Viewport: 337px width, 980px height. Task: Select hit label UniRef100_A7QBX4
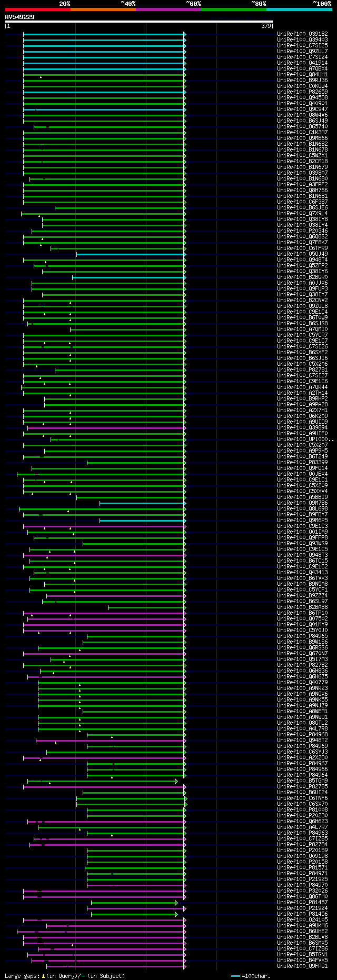pos(302,69)
